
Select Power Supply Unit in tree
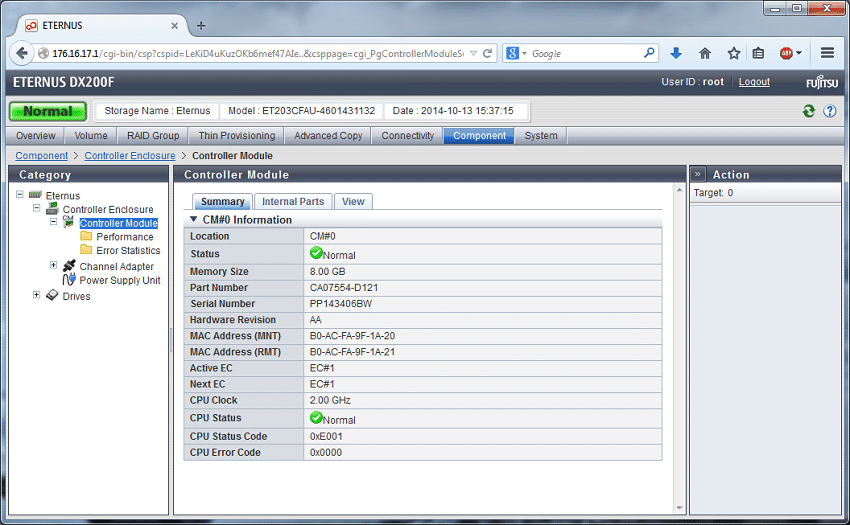120,280
